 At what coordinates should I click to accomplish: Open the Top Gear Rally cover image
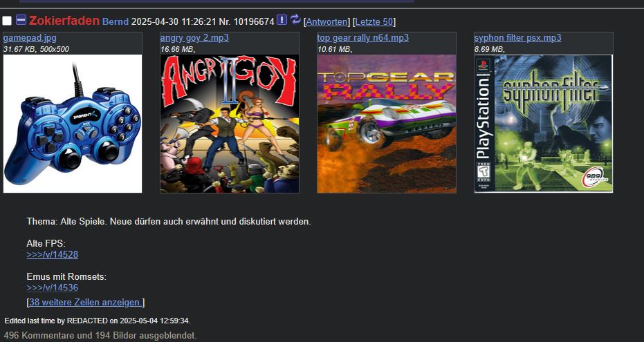click(387, 124)
